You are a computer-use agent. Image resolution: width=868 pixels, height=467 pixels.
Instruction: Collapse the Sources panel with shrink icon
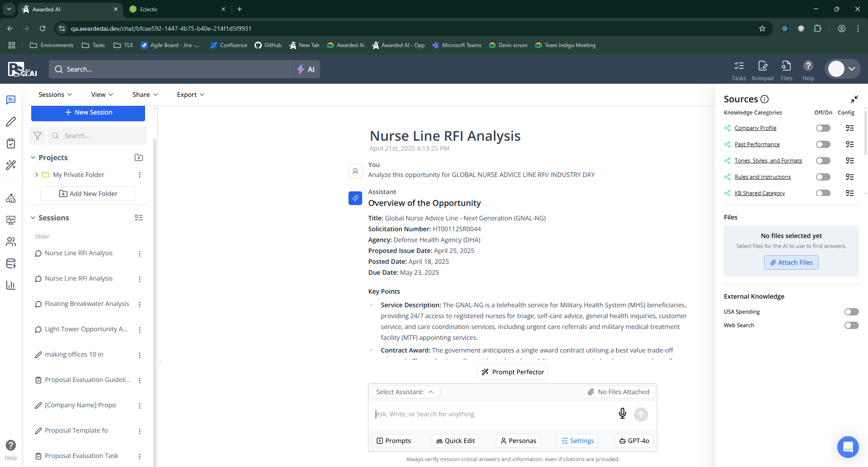point(854,99)
